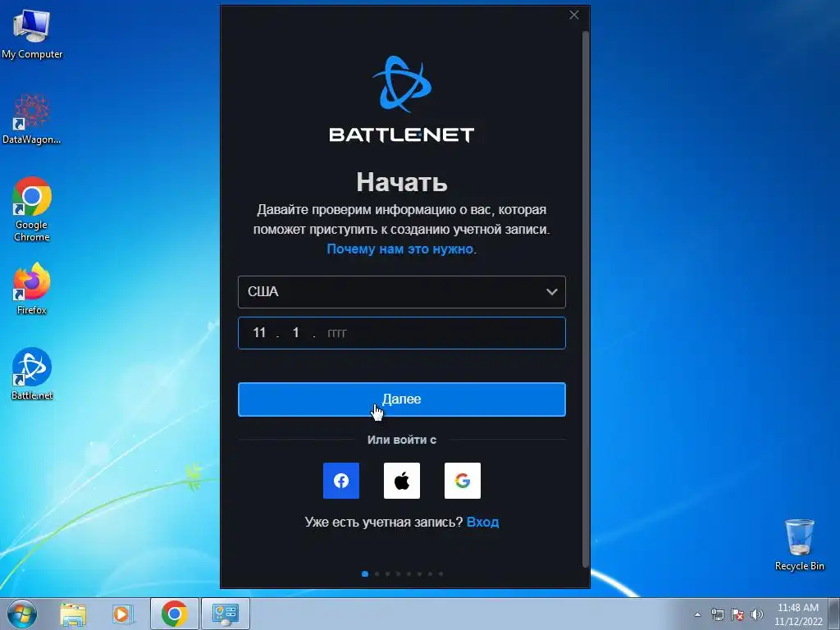Click the year placeholder гггг field

(337, 333)
